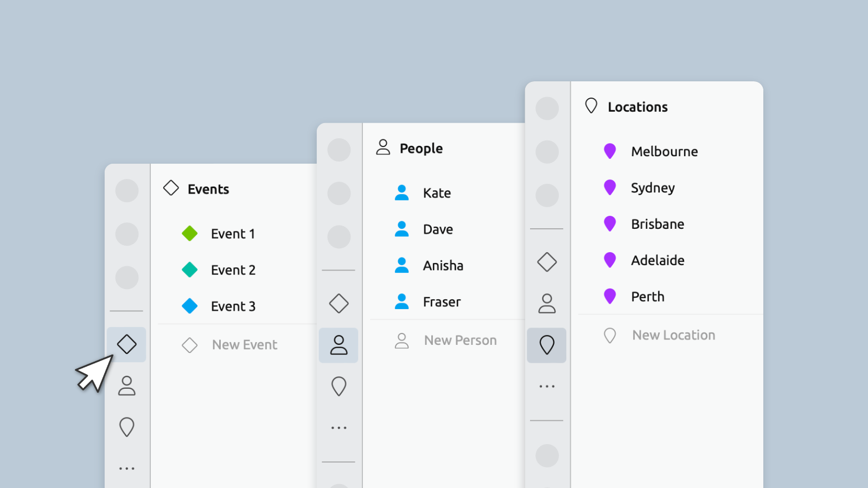Screen dimensions: 868x488
Task: Click outline diamond icon beside New Event
Action: [x=190, y=345]
